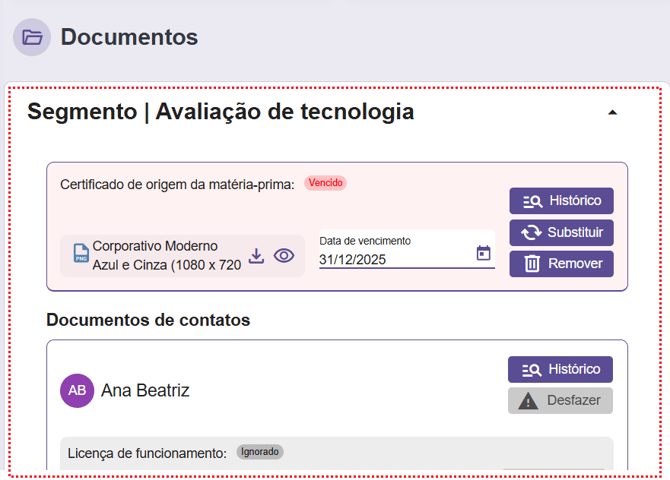Click the PNG file type icon
The image size is (670, 480).
point(80,256)
